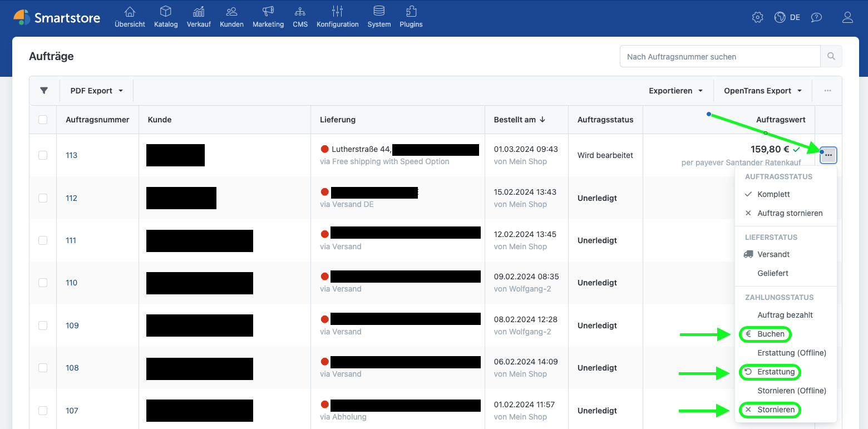Viewport: 868px width, 429px height.
Task: Select checkbox for order 107
Action: tap(43, 411)
